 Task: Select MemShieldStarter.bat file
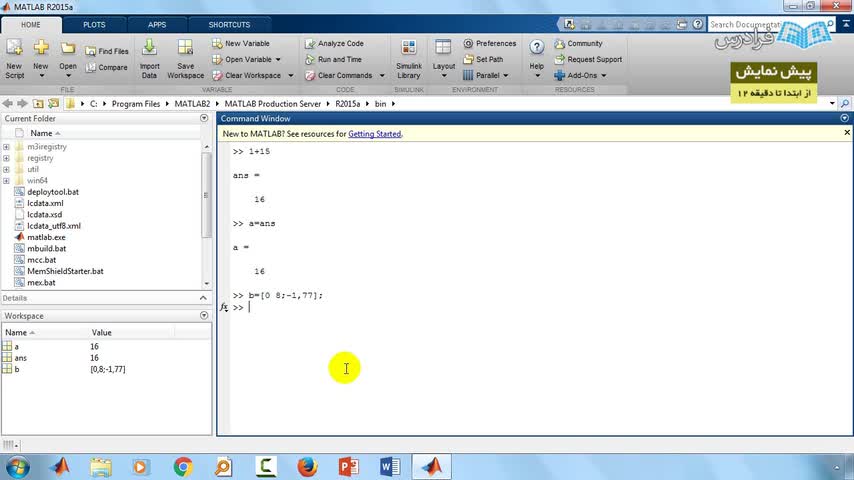point(65,271)
